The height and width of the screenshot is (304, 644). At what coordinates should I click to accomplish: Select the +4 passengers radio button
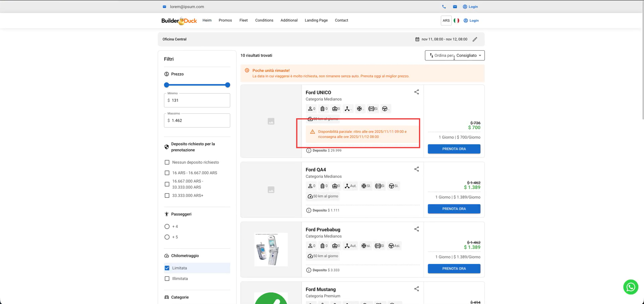coord(167,226)
